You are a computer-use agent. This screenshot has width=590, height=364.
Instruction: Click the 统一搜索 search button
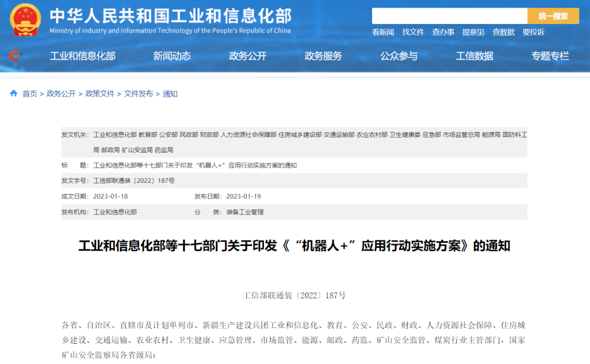click(x=553, y=16)
